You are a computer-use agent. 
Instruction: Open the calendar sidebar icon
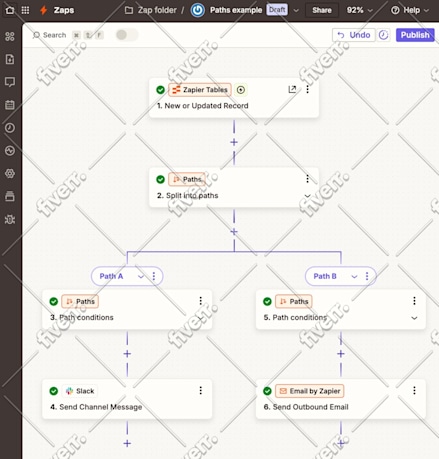pos(10,105)
